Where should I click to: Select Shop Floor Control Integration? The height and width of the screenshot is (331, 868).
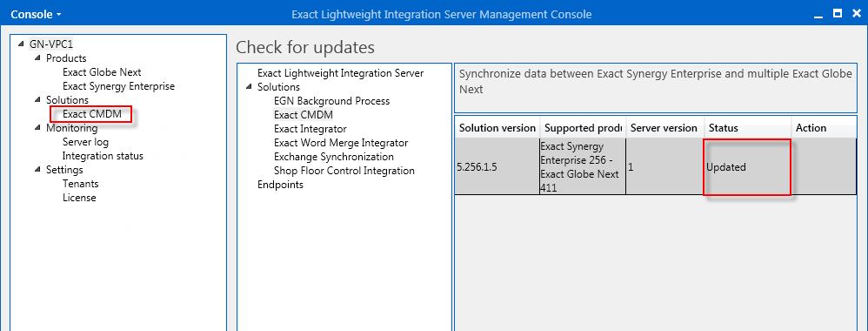(344, 171)
